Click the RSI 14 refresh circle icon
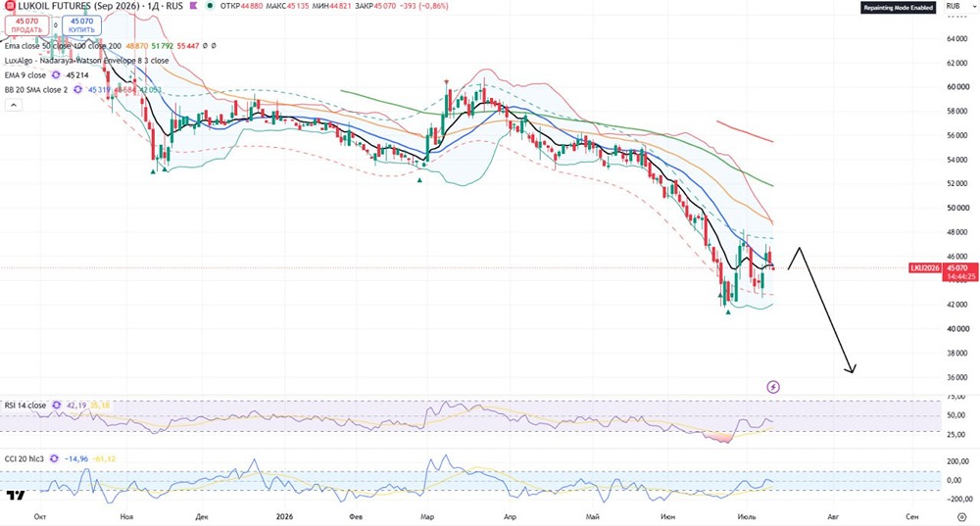980x526 pixels. tap(56, 406)
